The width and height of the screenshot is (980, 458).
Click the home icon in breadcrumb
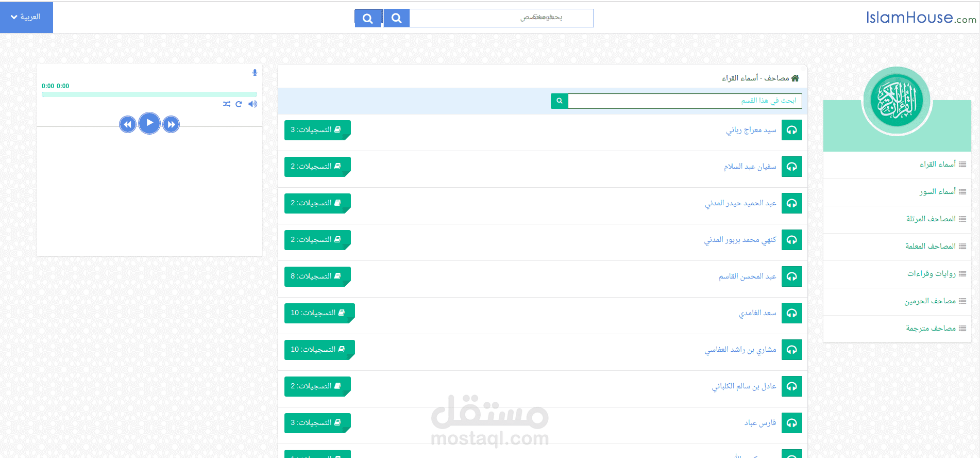[x=795, y=78]
